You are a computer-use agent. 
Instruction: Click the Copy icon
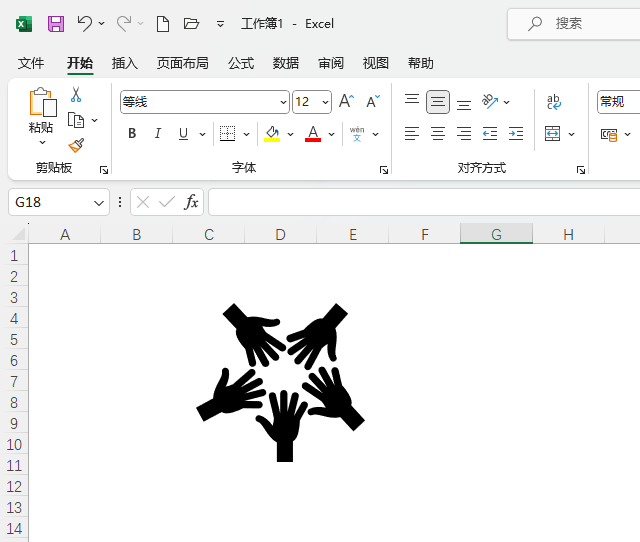click(x=76, y=120)
